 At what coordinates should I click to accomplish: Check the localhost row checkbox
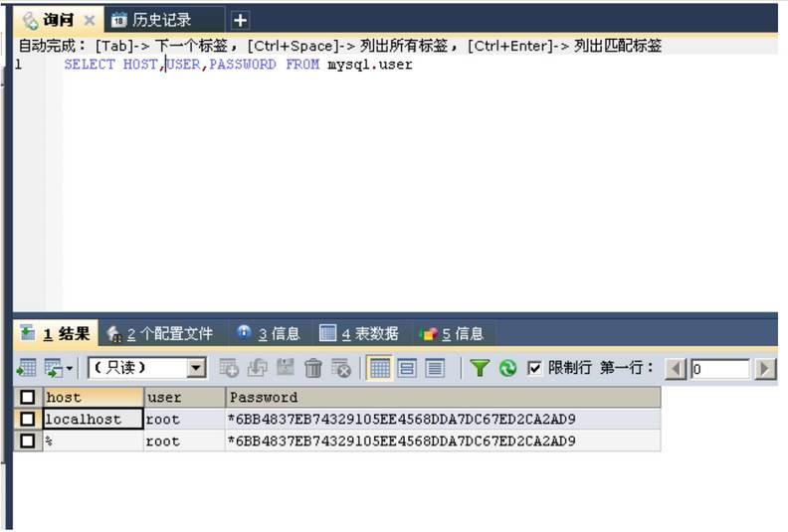[27, 420]
